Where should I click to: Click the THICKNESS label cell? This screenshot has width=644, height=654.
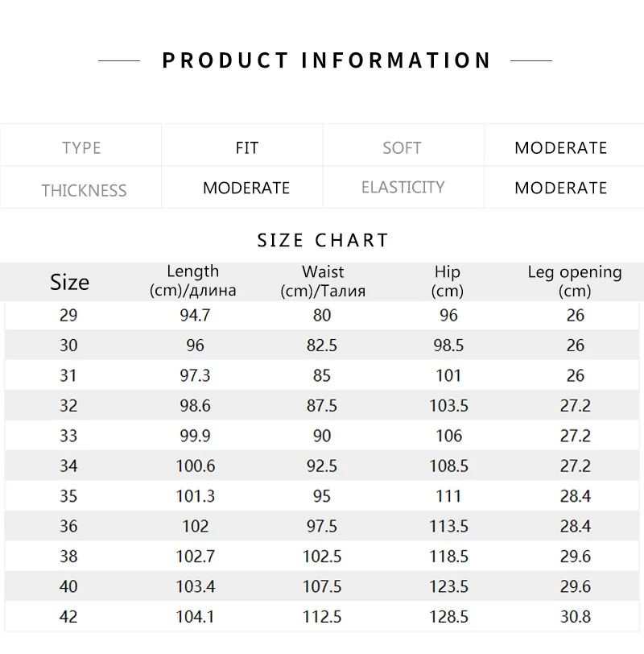(x=84, y=191)
